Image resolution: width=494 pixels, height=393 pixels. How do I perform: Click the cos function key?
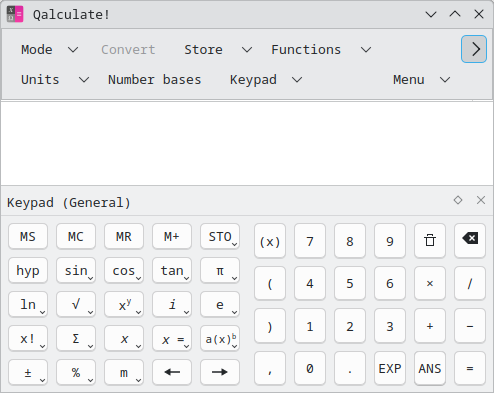pyautogui.click(x=124, y=270)
